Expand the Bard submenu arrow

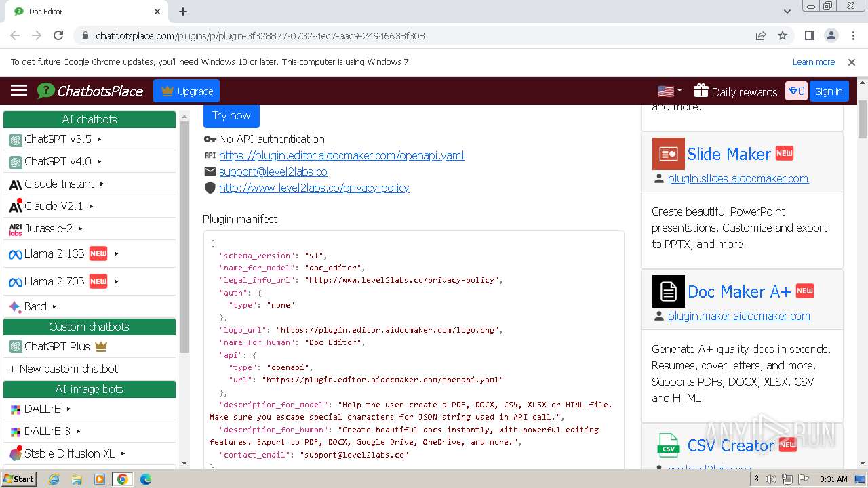point(55,306)
